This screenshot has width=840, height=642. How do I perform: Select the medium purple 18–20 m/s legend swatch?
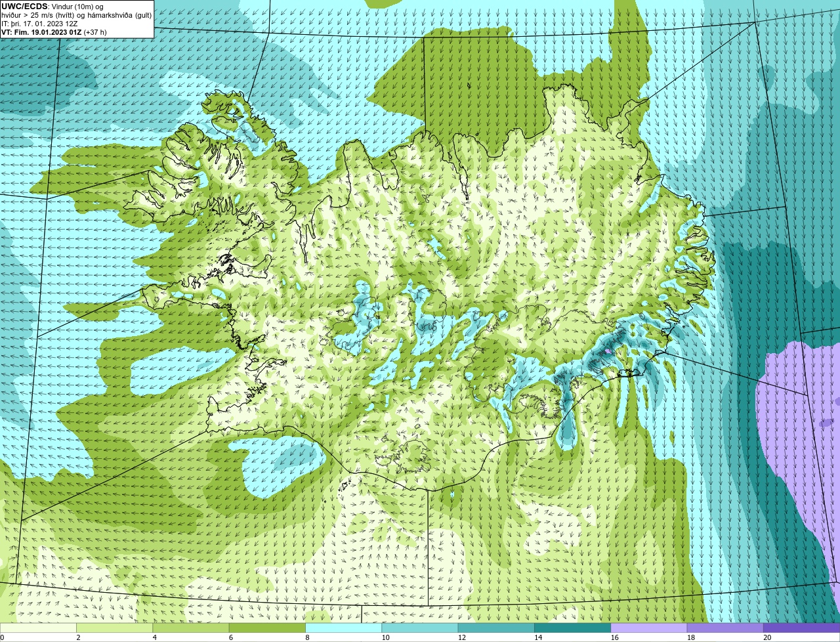click(x=725, y=628)
